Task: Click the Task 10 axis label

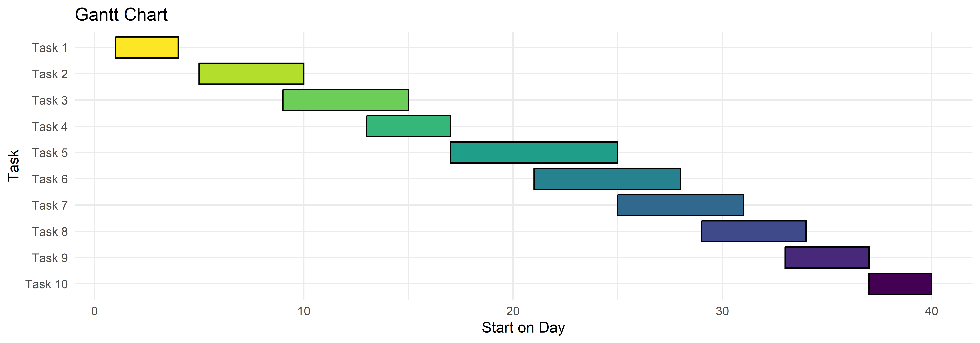Action: 46,284
